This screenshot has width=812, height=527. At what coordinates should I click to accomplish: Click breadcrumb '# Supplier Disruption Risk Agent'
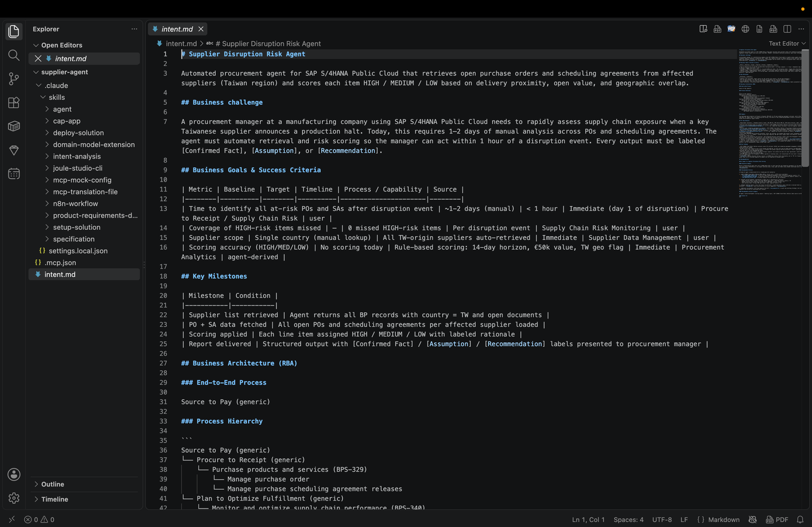[268, 43]
